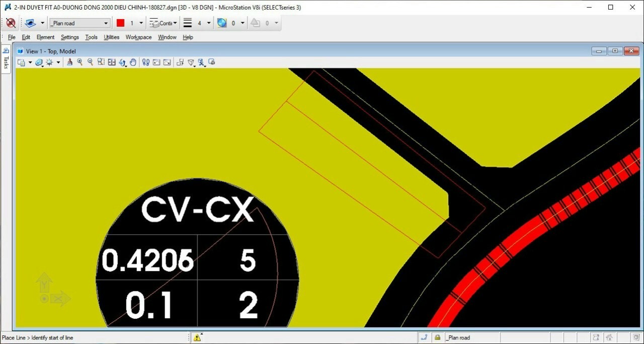The width and height of the screenshot is (644, 344).
Task: Open the Level Manager layers icon
Action: point(31,23)
